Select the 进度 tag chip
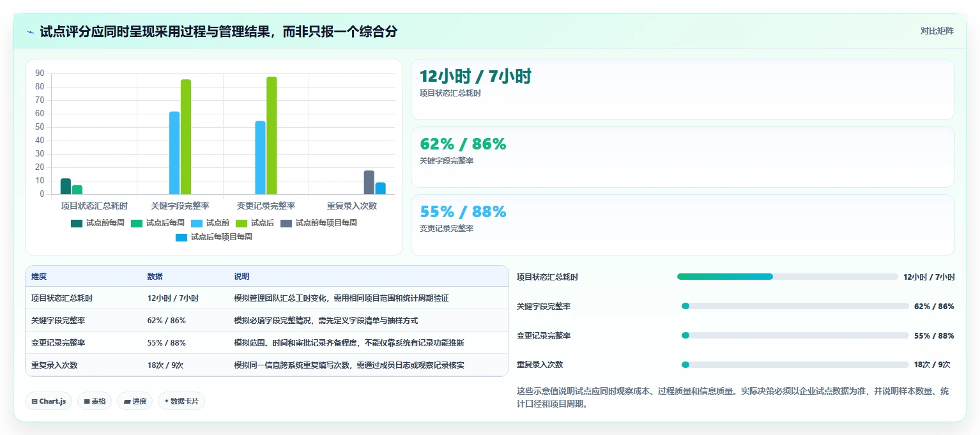This screenshot has height=435, width=980. coord(135,401)
